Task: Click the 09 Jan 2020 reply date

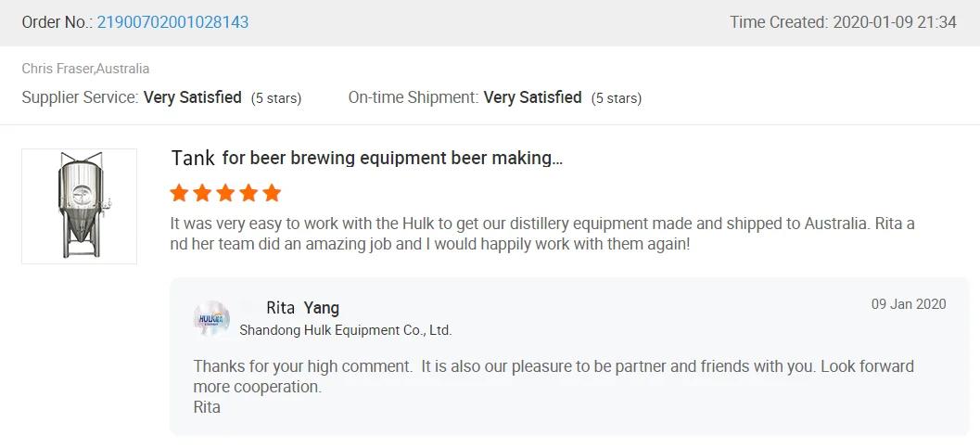Action: point(909,304)
